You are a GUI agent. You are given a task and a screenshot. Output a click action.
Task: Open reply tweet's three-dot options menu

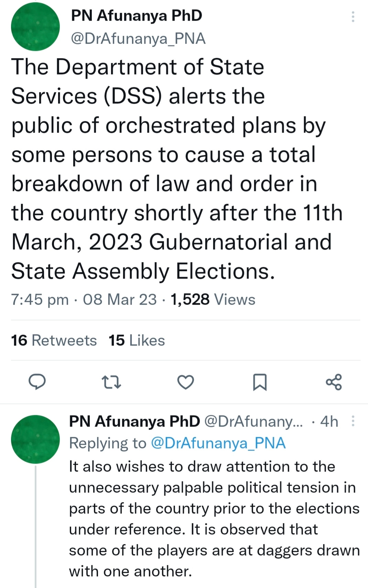(353, 421)
